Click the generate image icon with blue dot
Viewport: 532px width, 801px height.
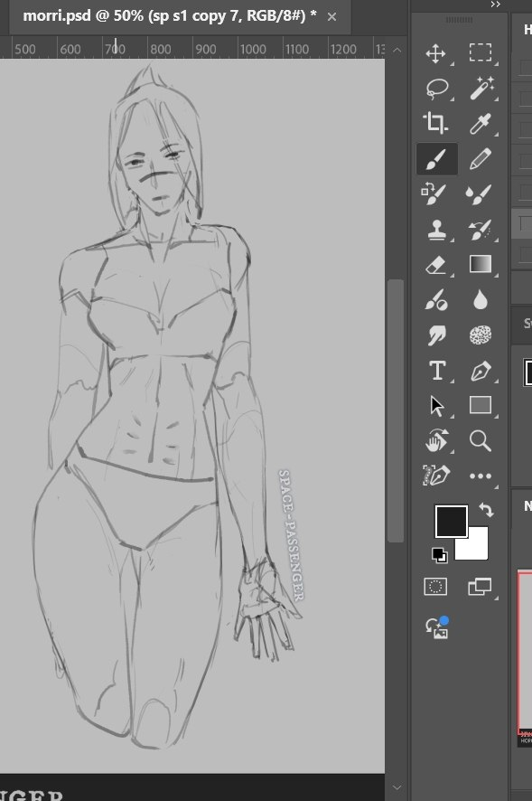pos(437,627)
